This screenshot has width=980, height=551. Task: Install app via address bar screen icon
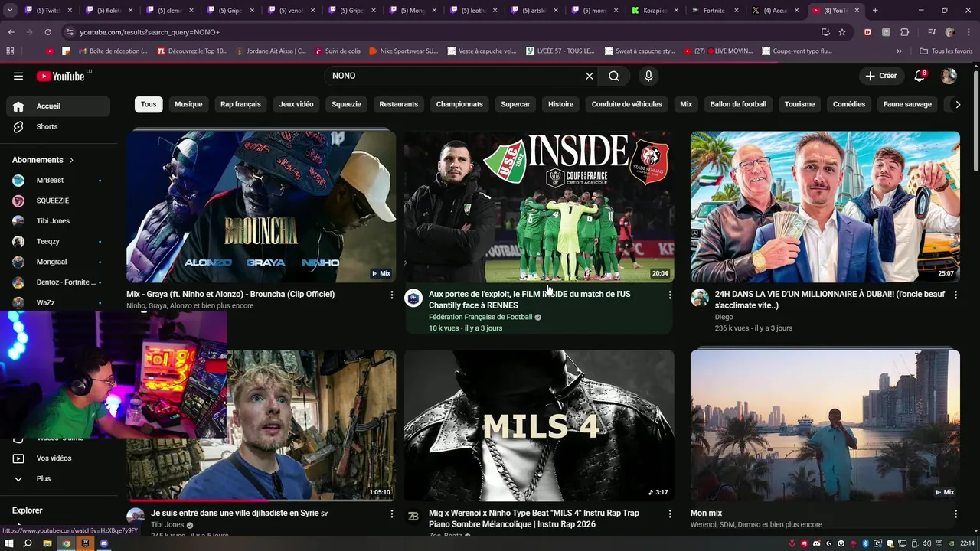(825, 32)
